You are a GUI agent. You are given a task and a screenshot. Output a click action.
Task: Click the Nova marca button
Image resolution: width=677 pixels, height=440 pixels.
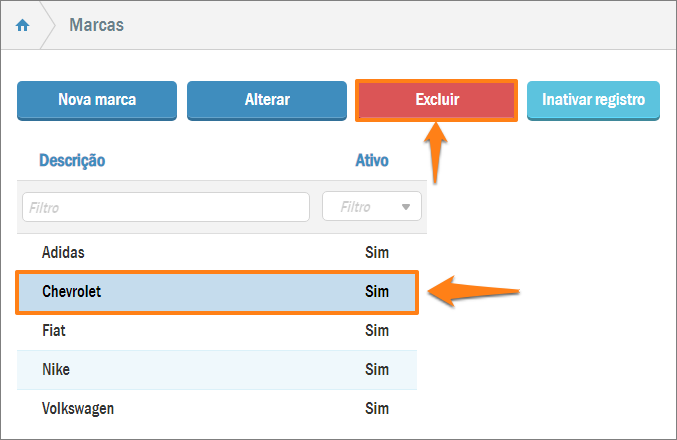(x=97, y=100)
